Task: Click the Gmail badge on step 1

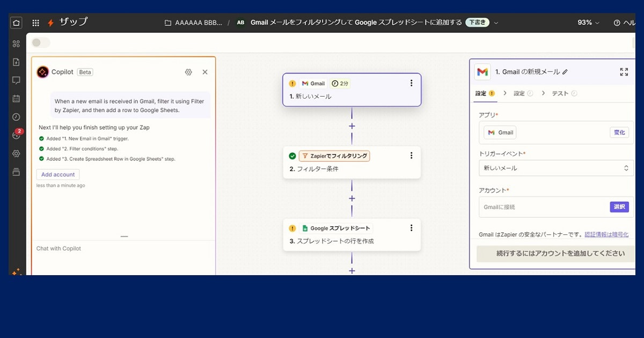Action: (313, 83)
